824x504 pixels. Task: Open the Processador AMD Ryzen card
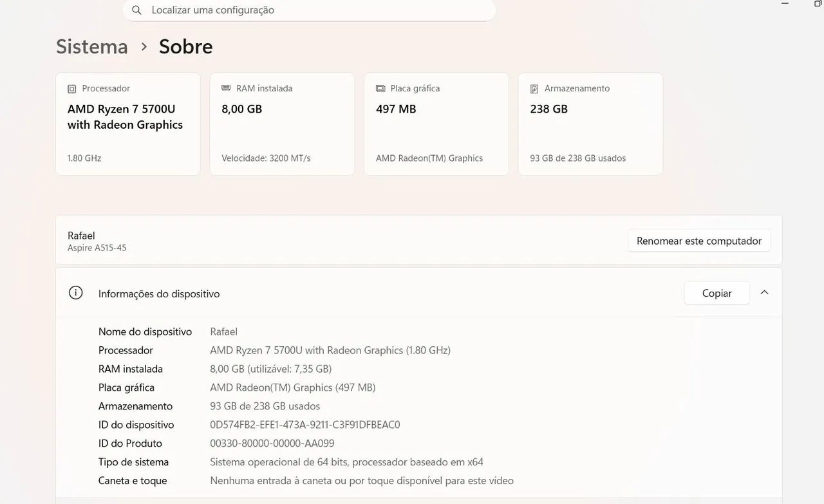[128, 124]
